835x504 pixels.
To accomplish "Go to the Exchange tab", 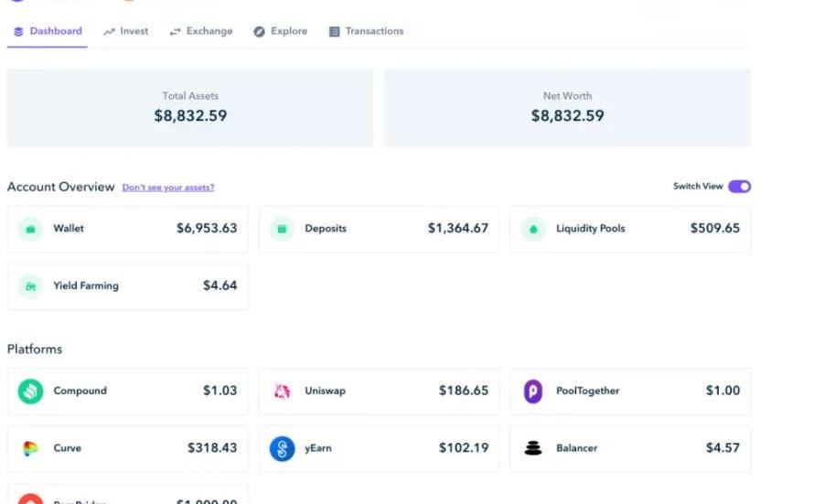I will pyautogui.click(x=201, y=31).
